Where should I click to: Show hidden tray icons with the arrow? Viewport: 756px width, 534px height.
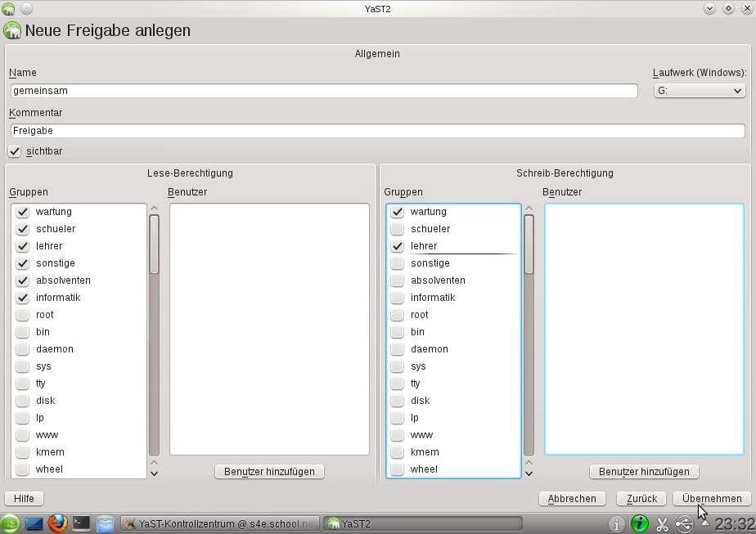(x=705, y=523)
